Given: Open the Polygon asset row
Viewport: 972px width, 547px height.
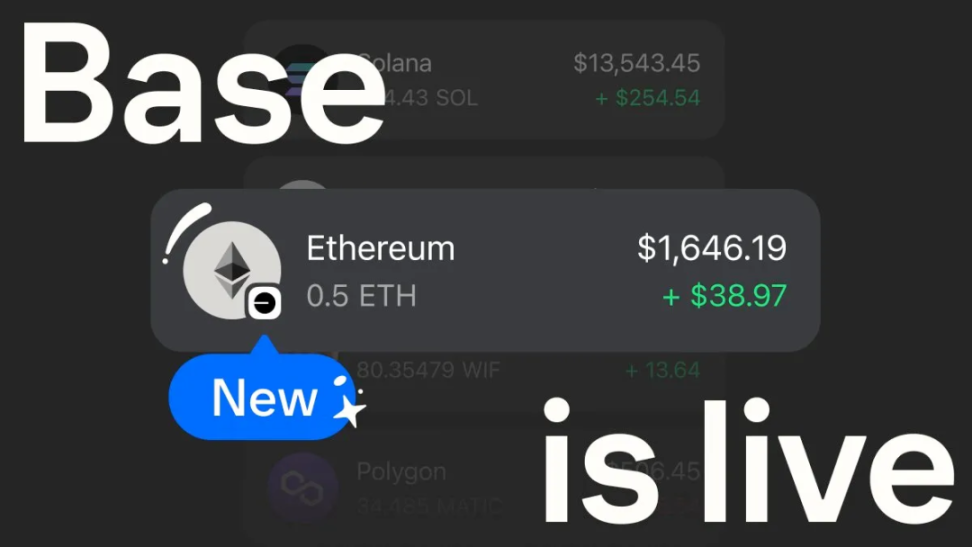Looking at the screenshot, I should pyautogui.click(x=485, y=487).
